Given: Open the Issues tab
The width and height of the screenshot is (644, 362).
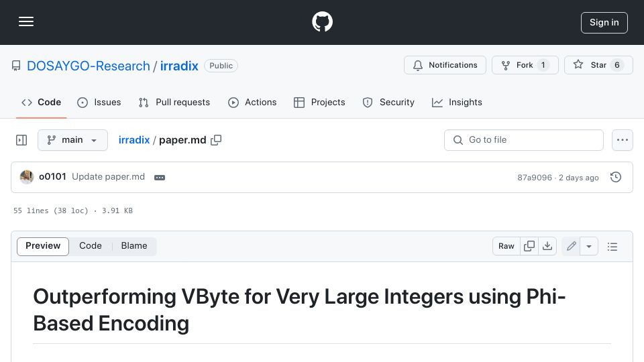Looking at the screenshot, I should pyautogui.click(x=99, y=102).
